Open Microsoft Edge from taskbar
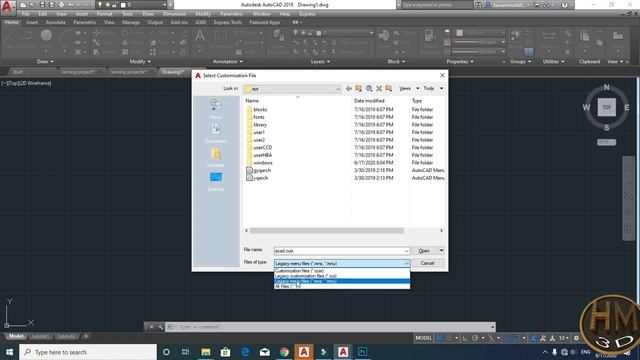 click(x=245, y=352)
